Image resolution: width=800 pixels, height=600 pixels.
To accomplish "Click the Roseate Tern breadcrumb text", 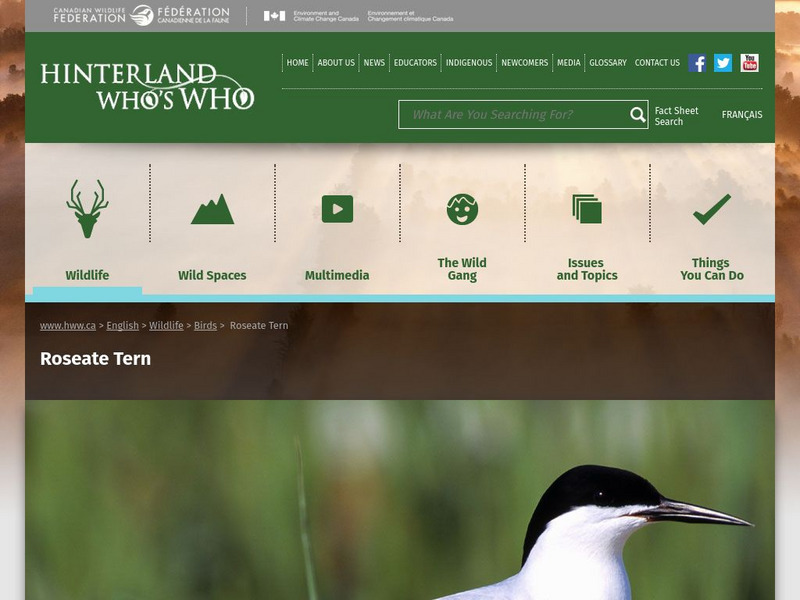I will tap(259, 326).
